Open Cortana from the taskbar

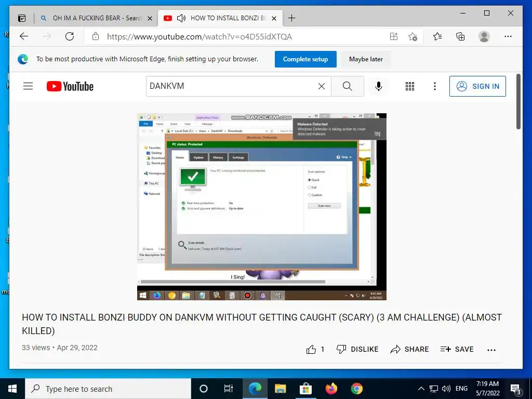(x=204, y=389)
